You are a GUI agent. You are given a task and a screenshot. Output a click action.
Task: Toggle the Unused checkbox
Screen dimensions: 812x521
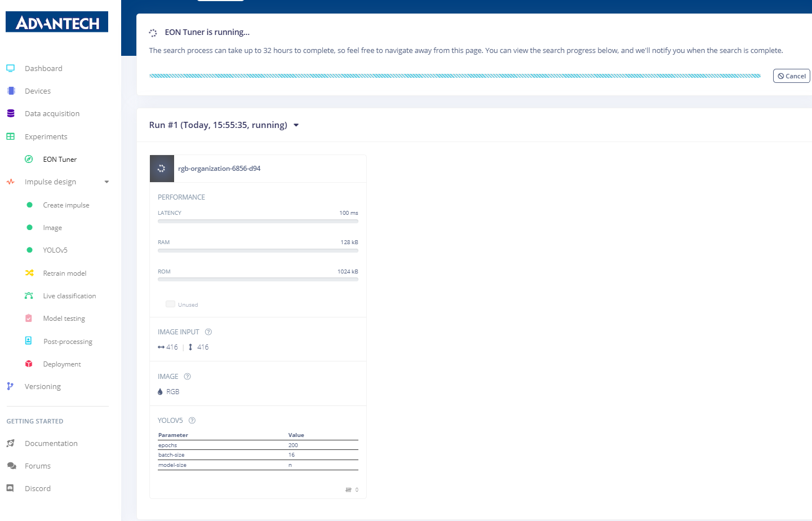[170, 304]
